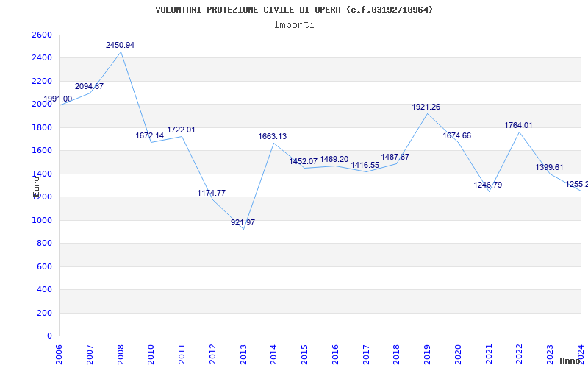This screenshot has width=588, height=368.
Task: Select the 0 y-axis tick label
Action: pos(49,336)
